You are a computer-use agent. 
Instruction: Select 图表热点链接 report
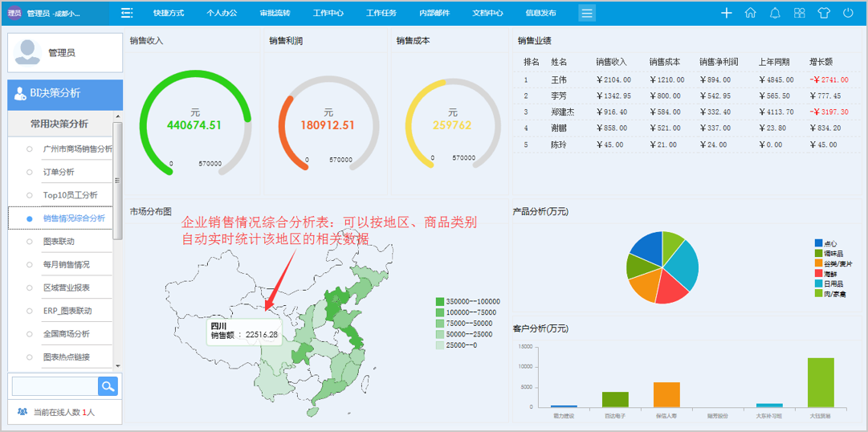[x=67, y=357]
